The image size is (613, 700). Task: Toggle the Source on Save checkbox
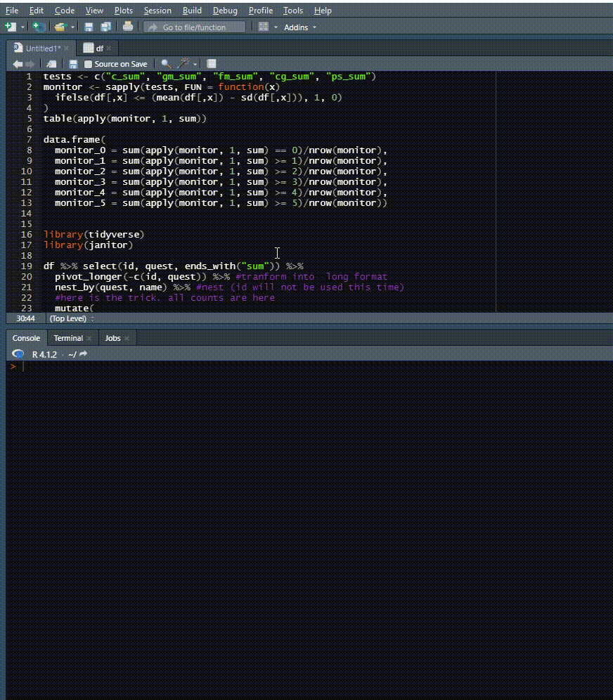click(88, 64)
